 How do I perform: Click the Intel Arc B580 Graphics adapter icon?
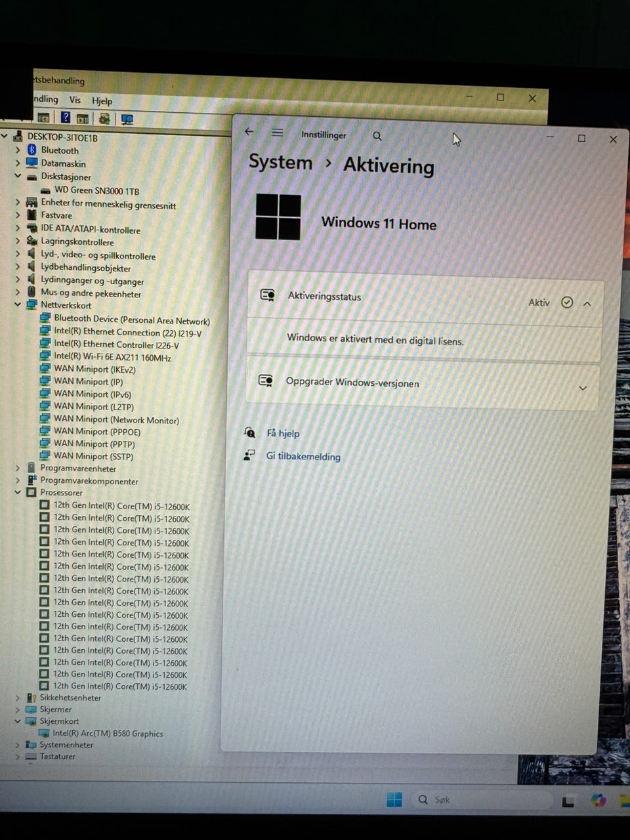tap(44, 733)
